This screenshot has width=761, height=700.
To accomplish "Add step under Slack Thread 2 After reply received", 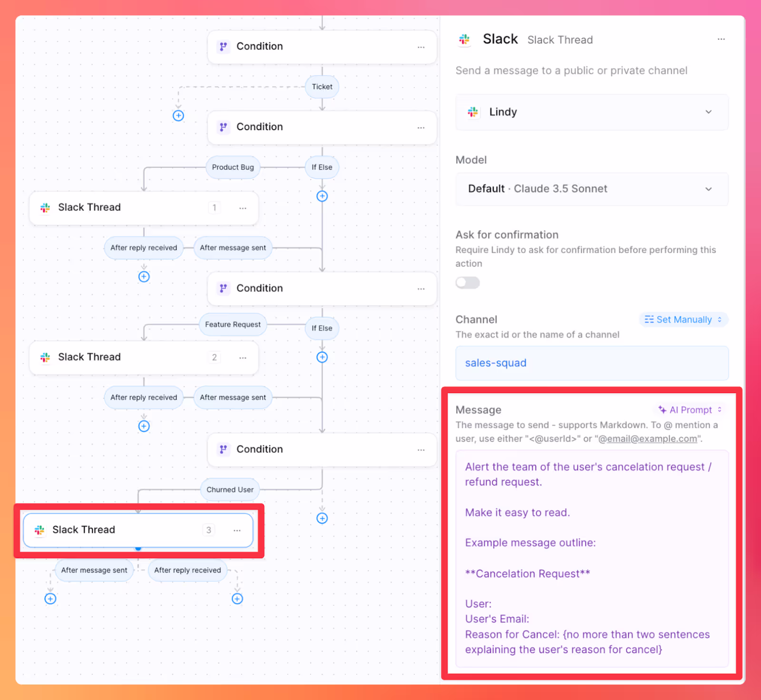I will pyautogui.click(x=144, y=426).
